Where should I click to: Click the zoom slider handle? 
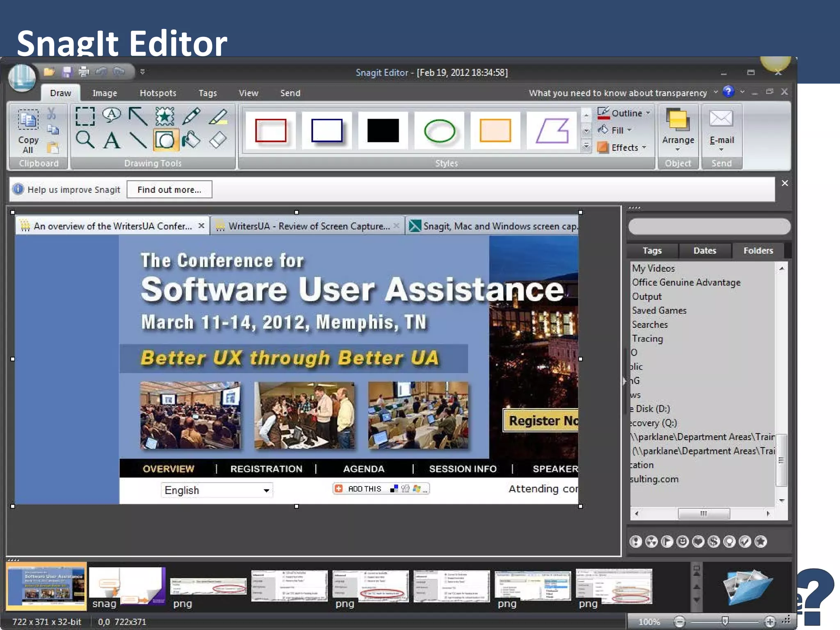tap(725, 621)
